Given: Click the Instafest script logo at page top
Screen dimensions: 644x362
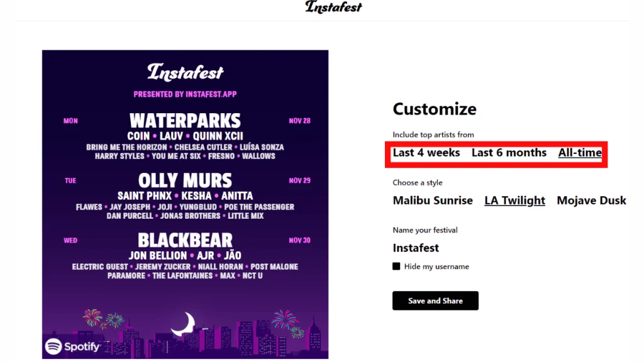Looking at the screenshot, I should pyautogui.click(x=333, y=8).
